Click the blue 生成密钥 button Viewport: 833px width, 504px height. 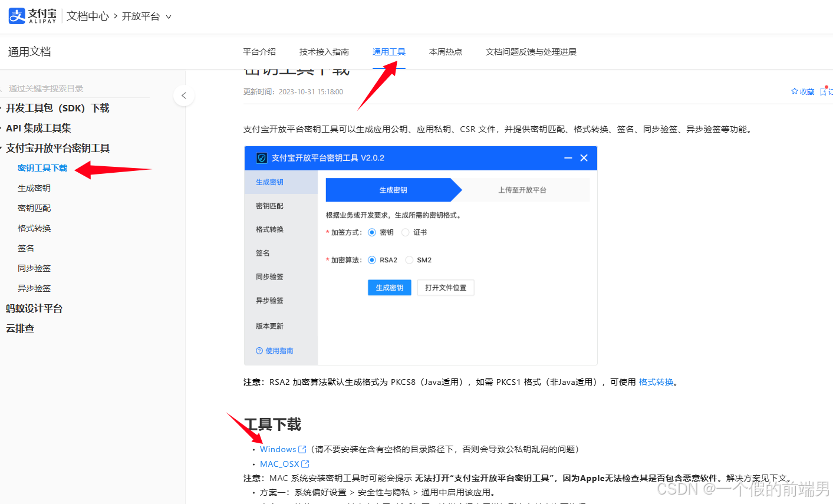point(390,288)
